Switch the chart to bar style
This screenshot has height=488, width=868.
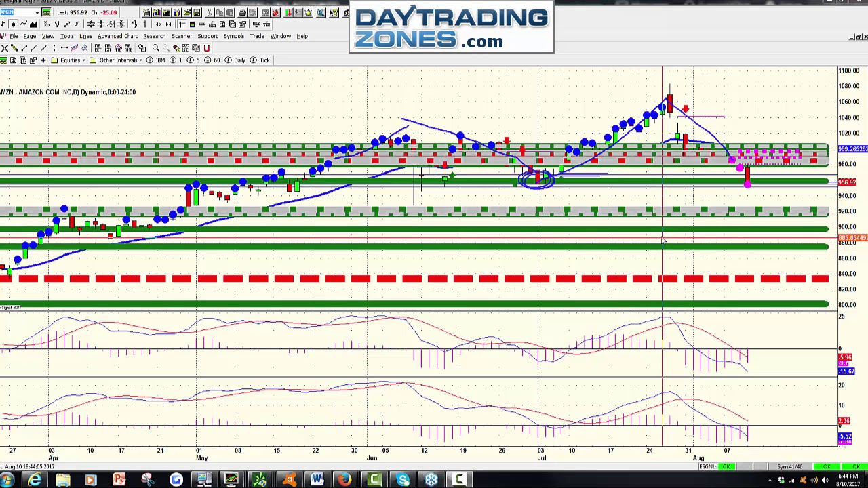click(3, 24)
